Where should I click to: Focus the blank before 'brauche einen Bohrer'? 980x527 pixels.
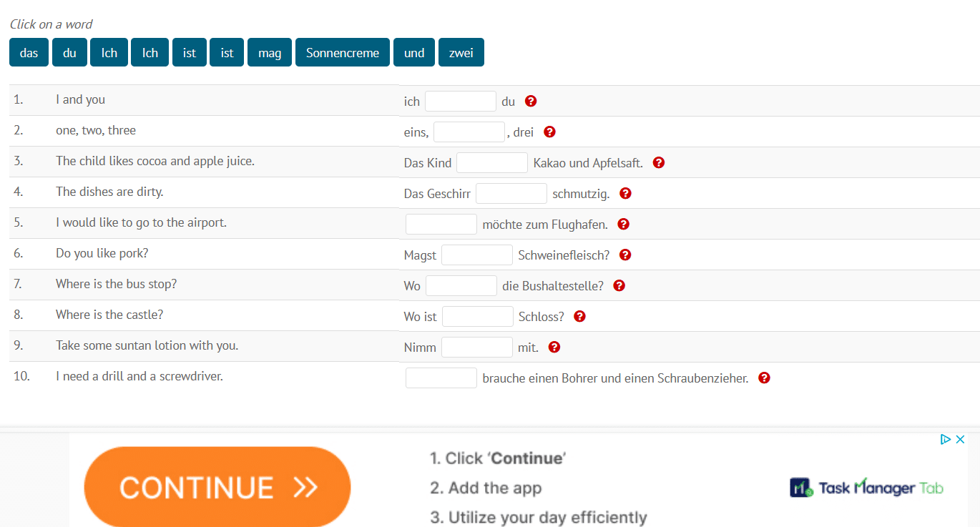[441, 378]
